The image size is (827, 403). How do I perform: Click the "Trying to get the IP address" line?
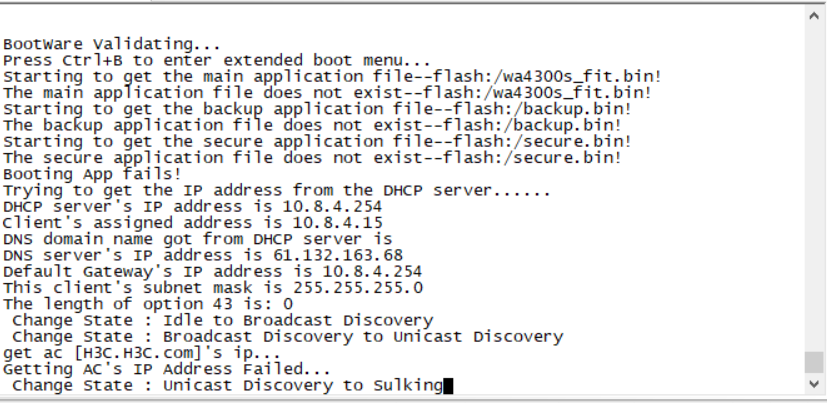point(276,189)
